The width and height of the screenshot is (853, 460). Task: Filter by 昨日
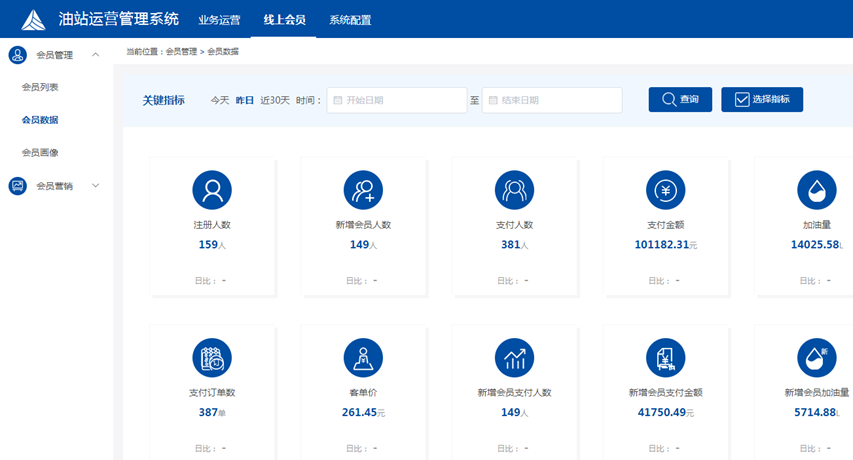point(245,101)
